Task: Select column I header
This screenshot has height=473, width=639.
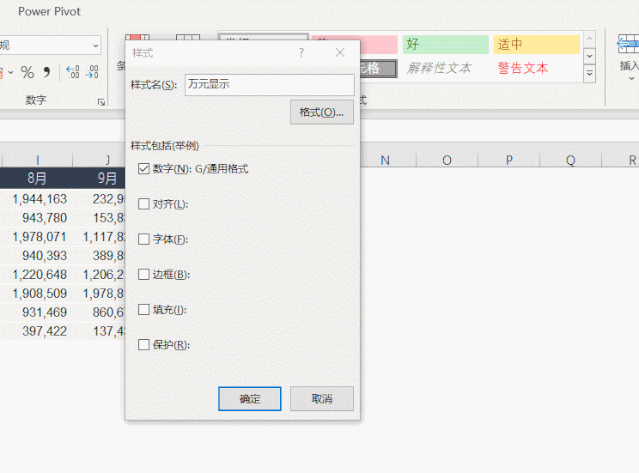Action: (37, 160)
